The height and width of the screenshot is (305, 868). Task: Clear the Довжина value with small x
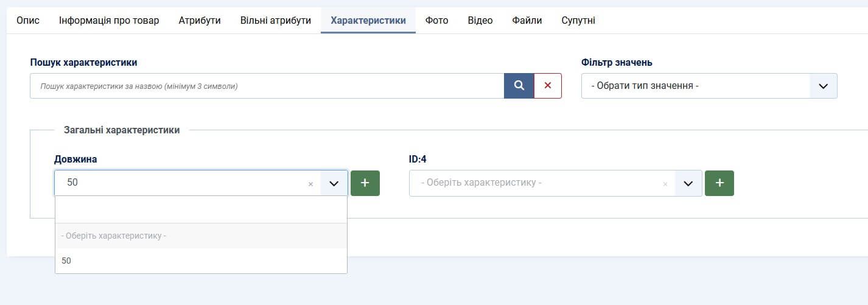[310, 184]
